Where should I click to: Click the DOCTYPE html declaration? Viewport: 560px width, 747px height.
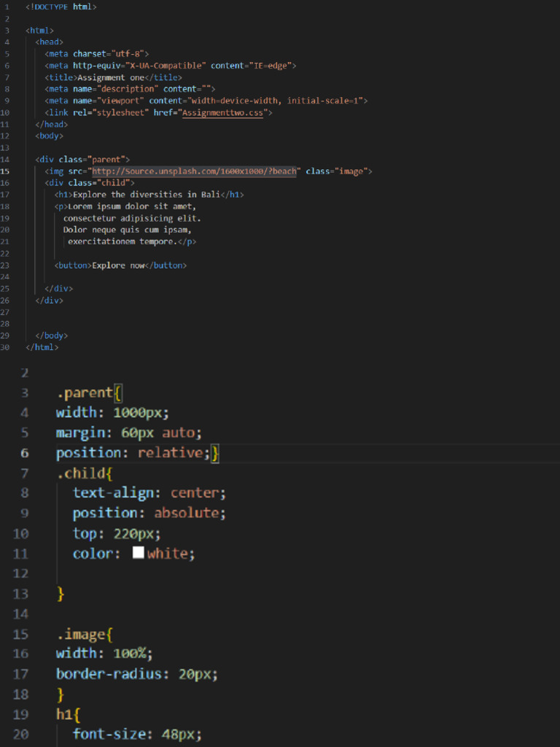coord(61,7)
